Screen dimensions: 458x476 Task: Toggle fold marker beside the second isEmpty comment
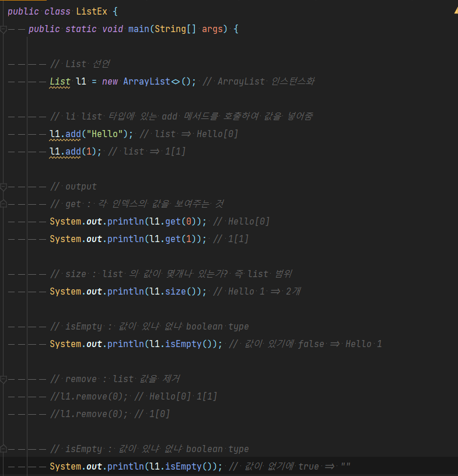click(4, 449)
